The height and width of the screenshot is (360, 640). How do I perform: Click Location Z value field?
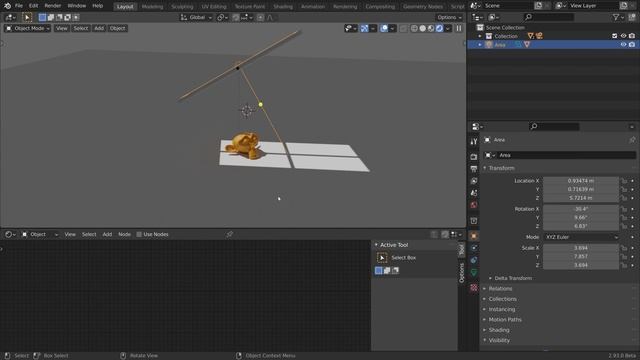click(581, 198)
